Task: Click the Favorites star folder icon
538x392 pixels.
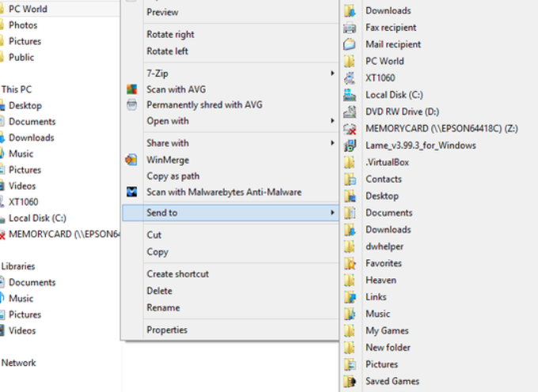Action: (350, 263)
